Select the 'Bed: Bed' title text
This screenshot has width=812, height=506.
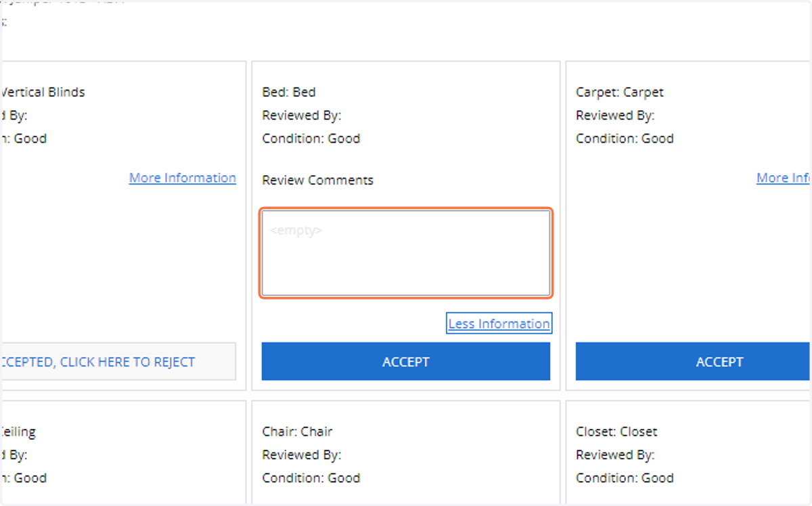coord(289,92)
